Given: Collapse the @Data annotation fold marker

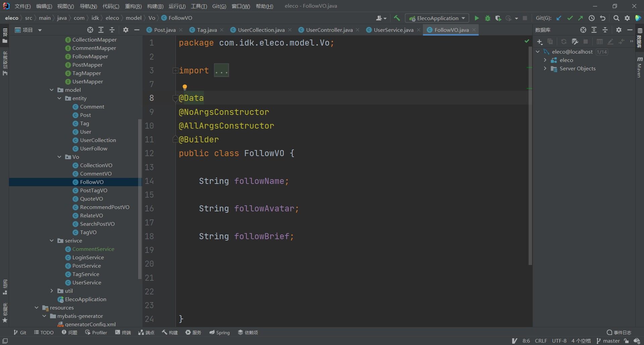Looking at the screenshot, I should tap(175, 98).
